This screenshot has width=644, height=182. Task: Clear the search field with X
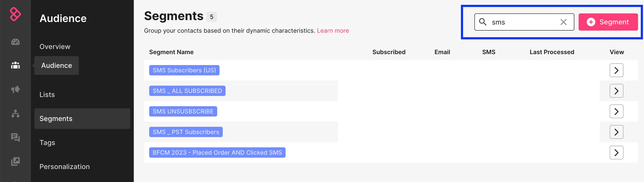point(563,22)
